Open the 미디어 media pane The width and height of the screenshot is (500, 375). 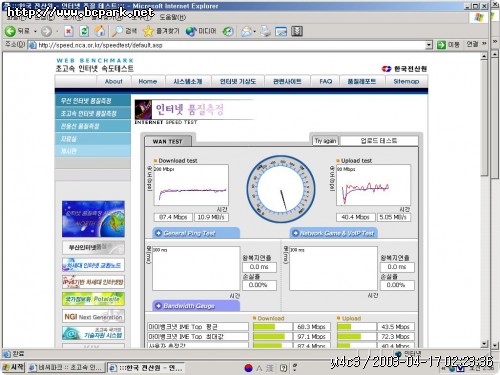201,31
